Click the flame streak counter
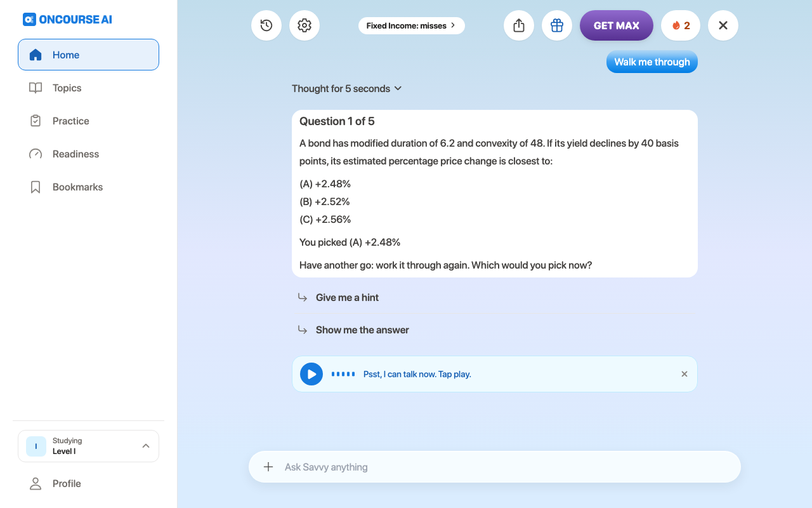This screenshot has width=812, height=508. (x=681, y=25)
